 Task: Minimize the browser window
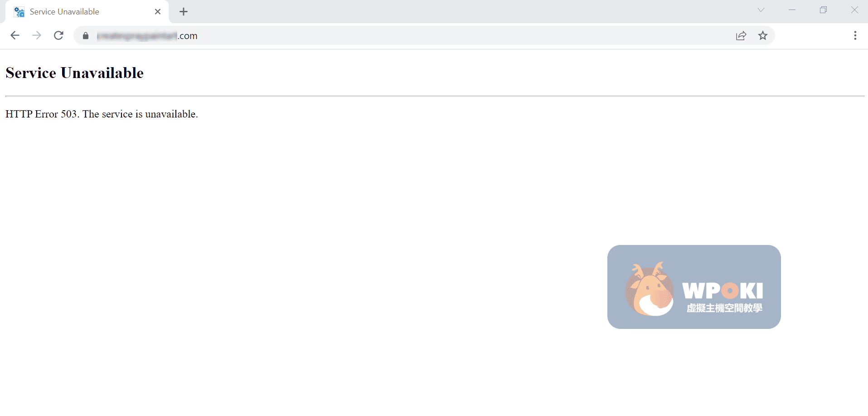(x=792, y=10)
